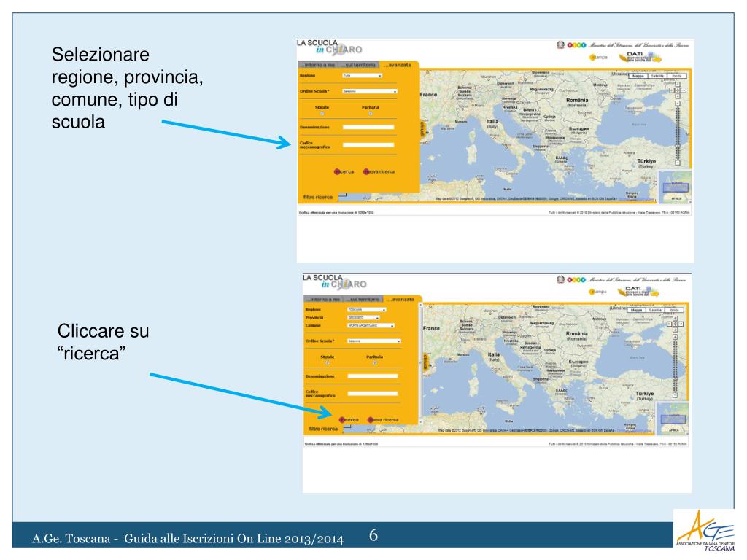Pan the map up in the unfilled-form screenshot
This screenshot has height=560, width=747.
coord(678,85)
